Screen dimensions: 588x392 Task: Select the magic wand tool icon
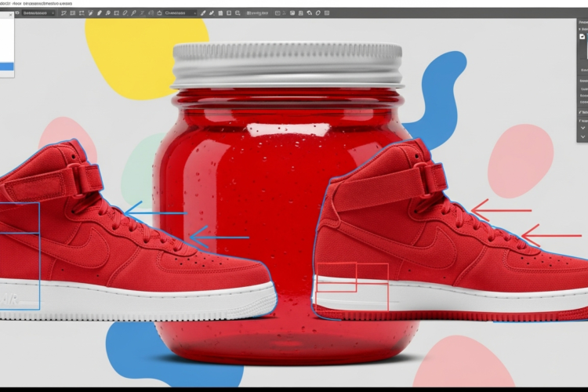pyautogui.click(x=90, y=13)
